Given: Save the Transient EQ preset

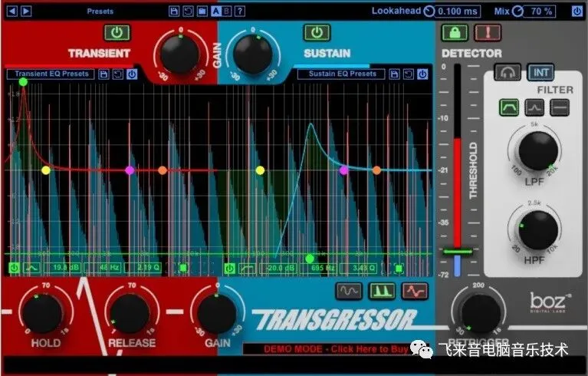Looking at the screenshot, I should click(103, 74).
